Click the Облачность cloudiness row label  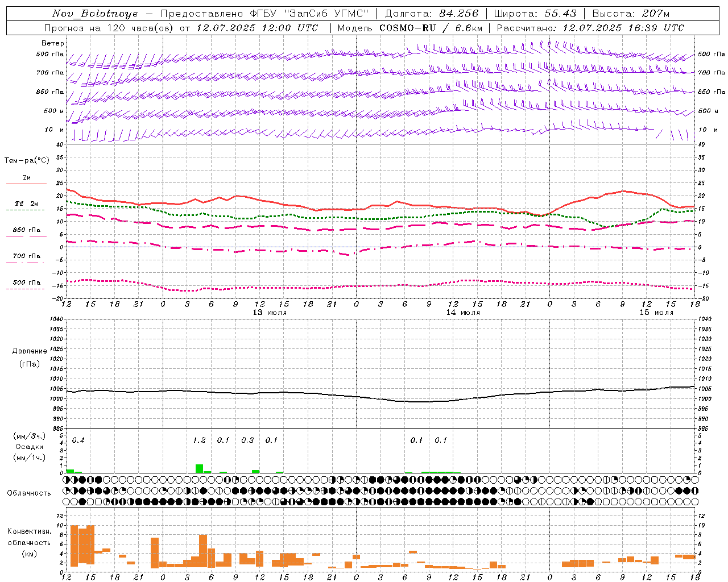click(29, 493)
